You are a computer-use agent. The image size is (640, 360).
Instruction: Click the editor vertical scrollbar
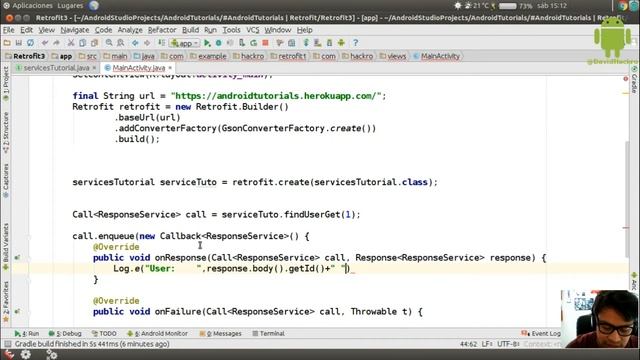coord(627,200)
